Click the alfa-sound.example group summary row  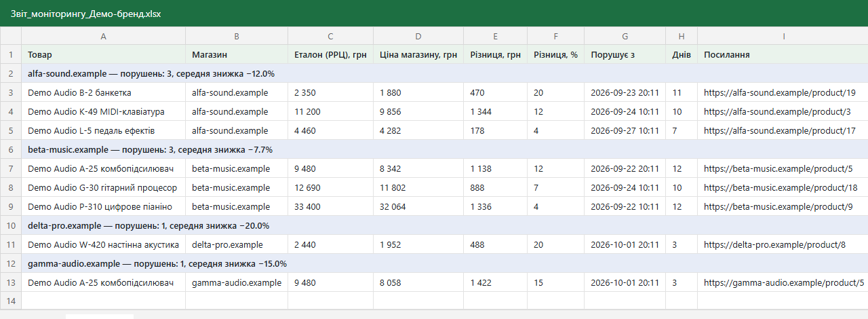coord(445,73)
